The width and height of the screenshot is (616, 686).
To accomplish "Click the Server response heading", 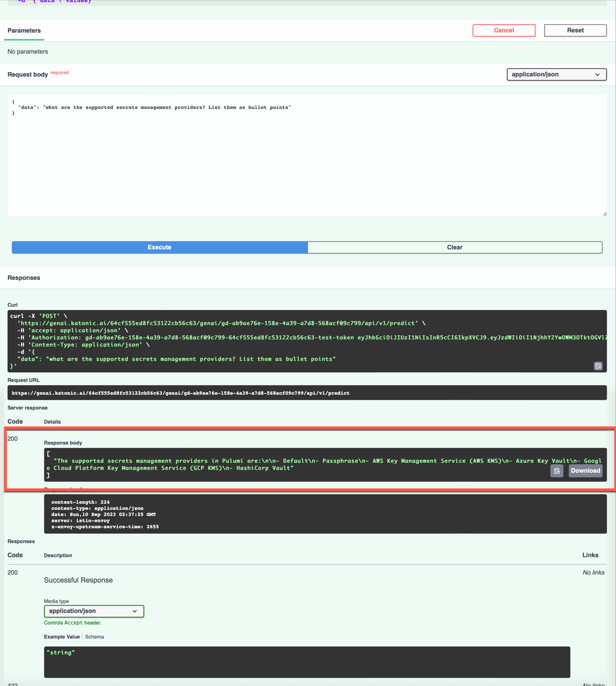I will (x=28, y=408).
